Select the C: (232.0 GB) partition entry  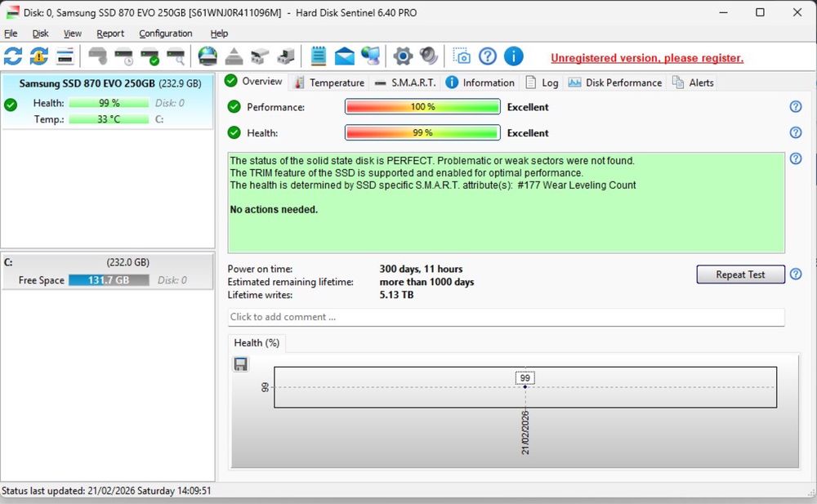(x=107, y=270)
